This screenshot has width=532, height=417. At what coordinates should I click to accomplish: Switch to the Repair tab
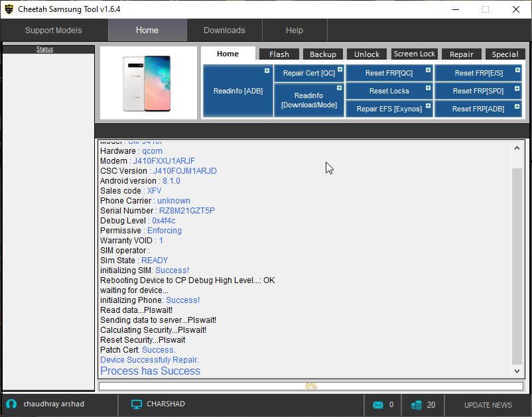pyautogui.click(x=462, y=54)
